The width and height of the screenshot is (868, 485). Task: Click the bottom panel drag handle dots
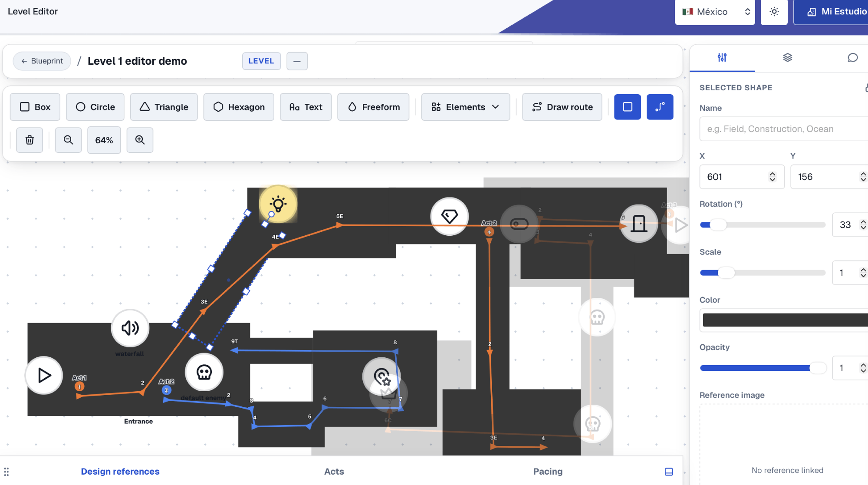[7, 472]
